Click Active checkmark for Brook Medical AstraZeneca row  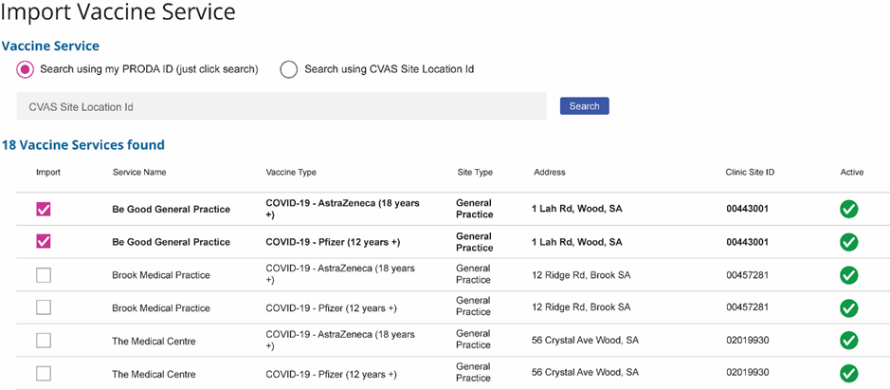[849, 275]
